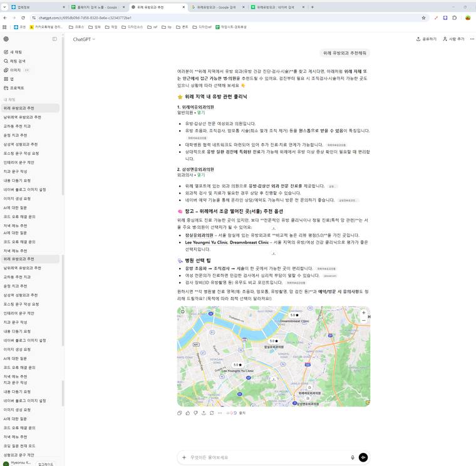The width and height of the screenshot is (476, 466).
Task: Click the 업그레이드 upgrade button
Action: 46,464
